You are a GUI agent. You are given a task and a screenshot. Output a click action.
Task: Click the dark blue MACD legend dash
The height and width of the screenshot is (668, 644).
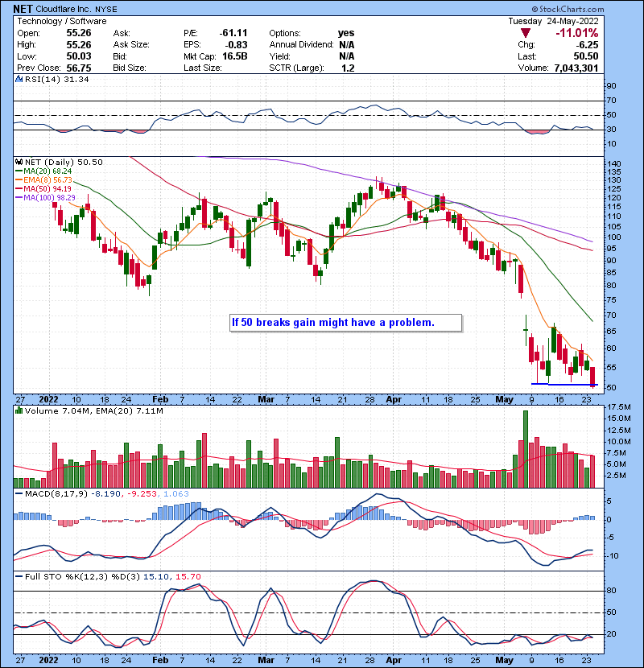coord(19,494)
